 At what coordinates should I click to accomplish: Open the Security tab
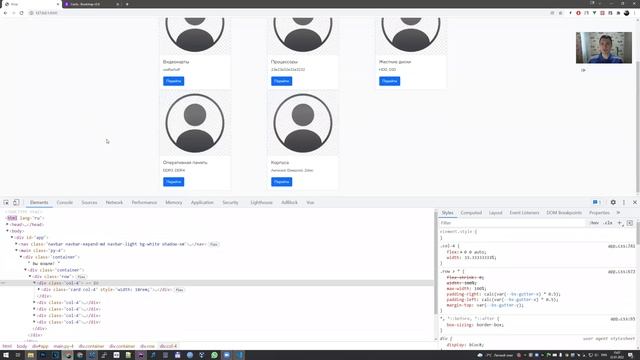(x=230, y=202)
